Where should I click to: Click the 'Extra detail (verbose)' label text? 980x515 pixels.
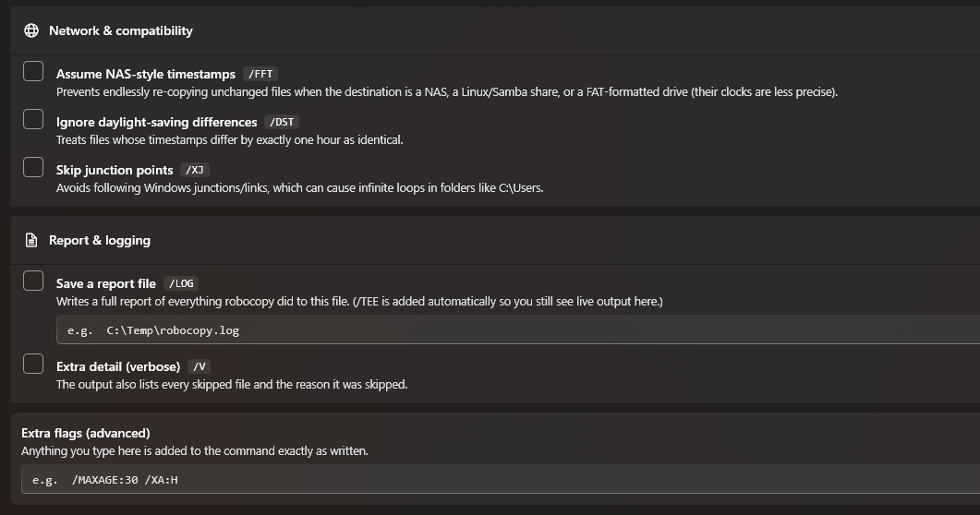tap(118, 366)
